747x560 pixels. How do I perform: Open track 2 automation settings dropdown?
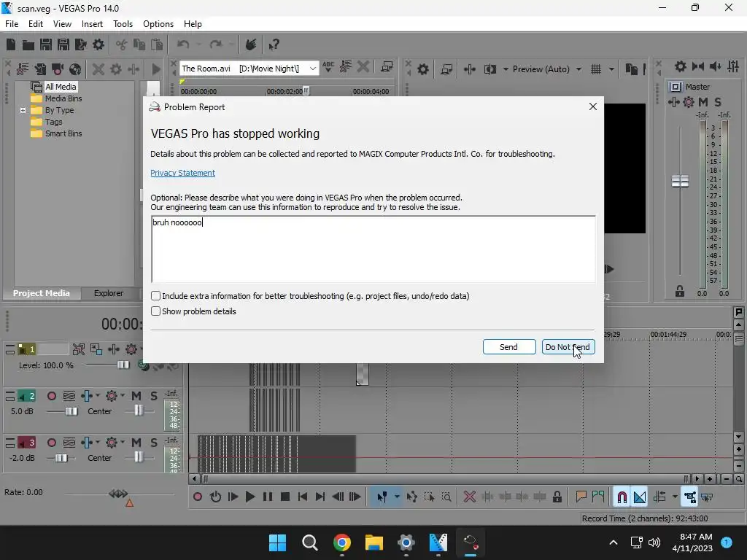click(123, 396)
